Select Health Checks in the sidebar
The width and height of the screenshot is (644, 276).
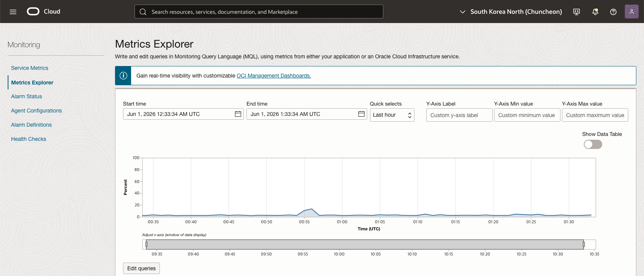28,139
